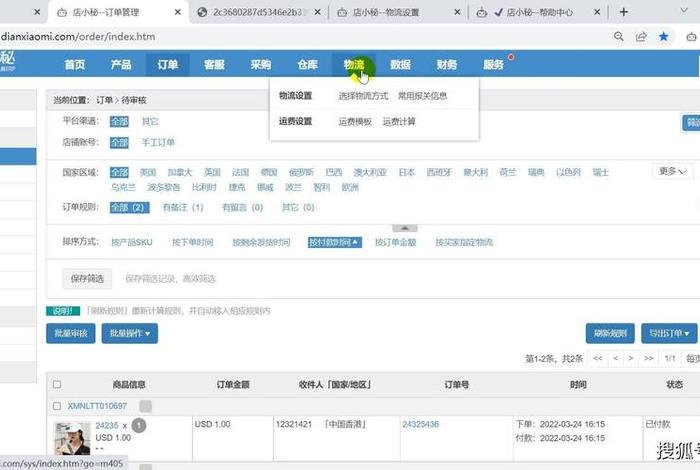The width and height of the screenshot is (700, 470).
Task: Open the 导出订单 dropdown
Action: (669, 333)
